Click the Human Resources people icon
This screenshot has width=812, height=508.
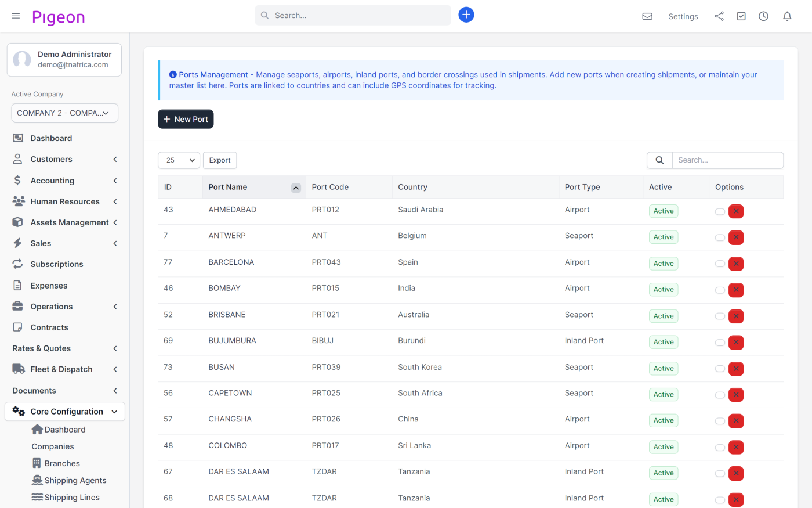(x=19, y=201)
